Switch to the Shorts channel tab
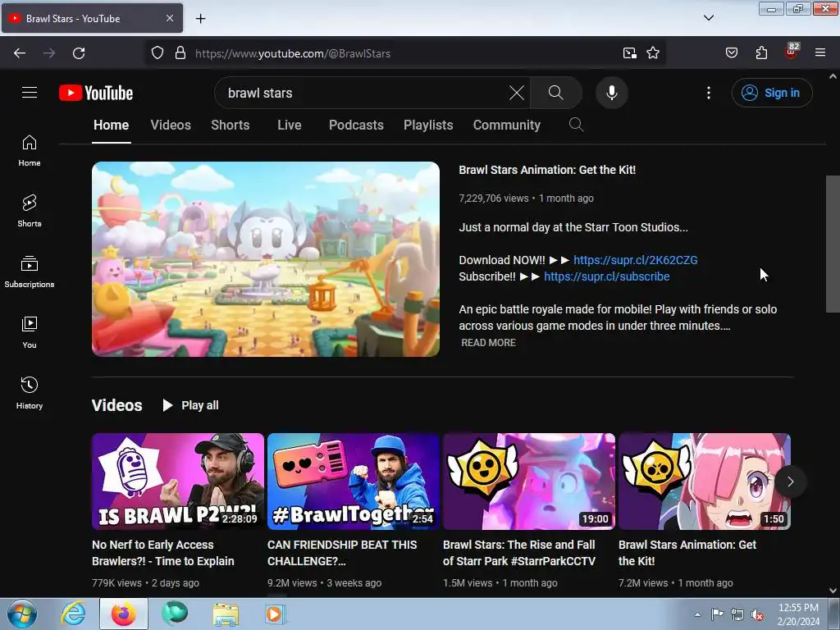This screenshot has height=630, width=840. (230, 125)
